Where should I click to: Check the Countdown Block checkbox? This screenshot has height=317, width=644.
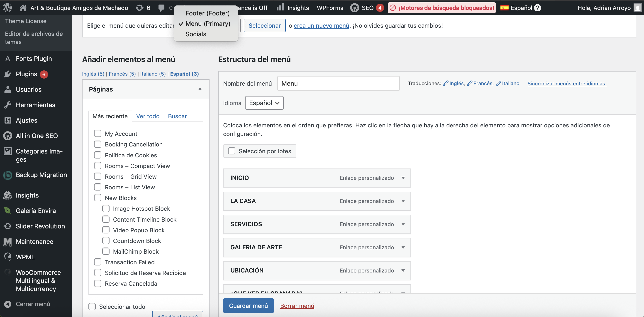106,241
